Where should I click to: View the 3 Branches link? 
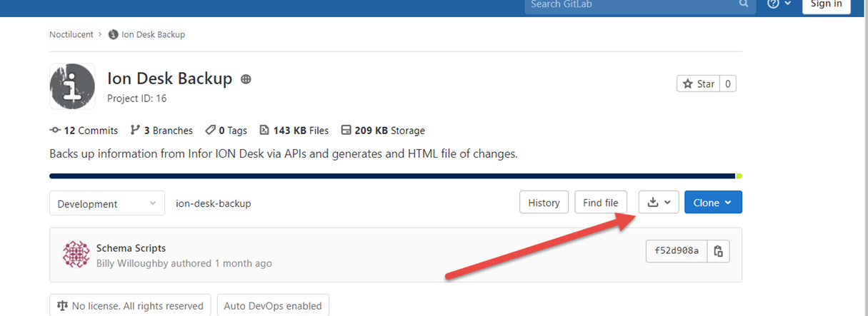(x=161, y=131)
